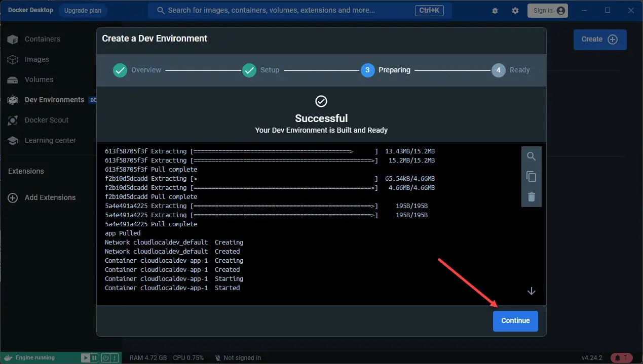The image size is (643, 364).
Task: Click the magnifier icon in the search bar
Action: [x=161, y=10]
